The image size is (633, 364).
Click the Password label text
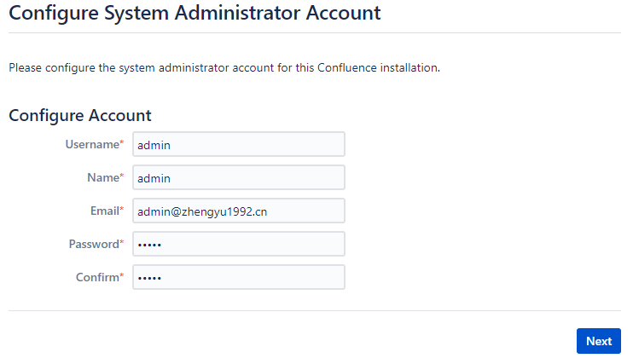[x=94, y=244]
